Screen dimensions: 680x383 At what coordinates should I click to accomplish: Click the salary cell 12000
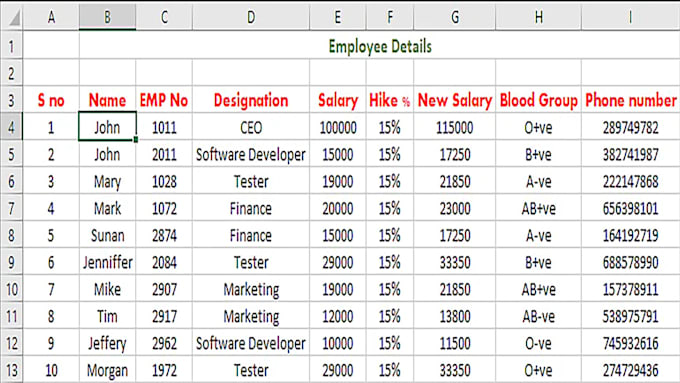[337, 316]
